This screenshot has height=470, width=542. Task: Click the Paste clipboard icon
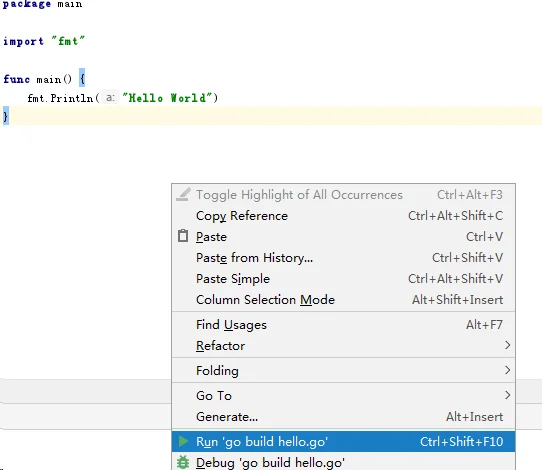point(183,236)
